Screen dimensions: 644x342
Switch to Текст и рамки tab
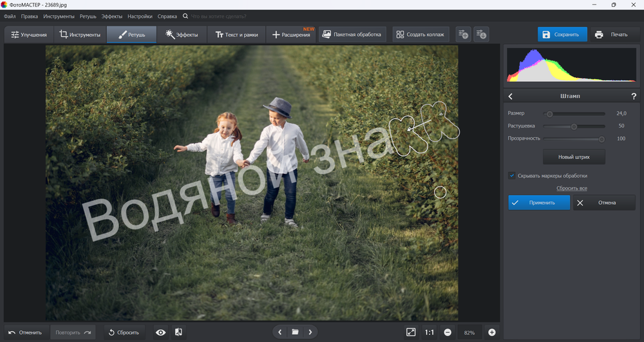236,35
